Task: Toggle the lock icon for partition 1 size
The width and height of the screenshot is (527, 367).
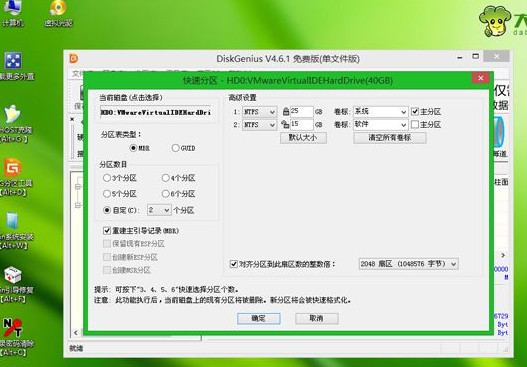Action: (x=286, y=111)
